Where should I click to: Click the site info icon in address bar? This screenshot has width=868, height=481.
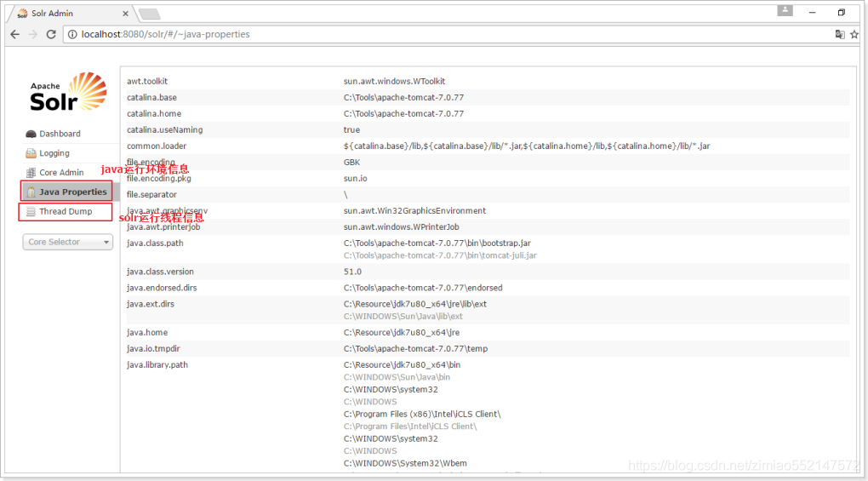(72, 34)
